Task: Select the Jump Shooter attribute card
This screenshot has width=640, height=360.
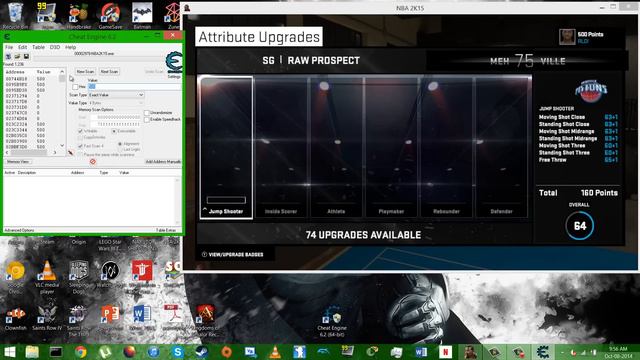Action: (x=226, y=147)
